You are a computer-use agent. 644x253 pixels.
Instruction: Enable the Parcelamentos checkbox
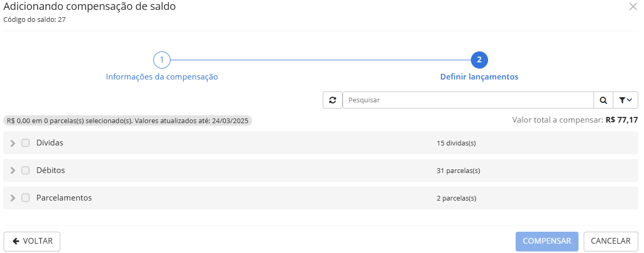coord(25,198)
